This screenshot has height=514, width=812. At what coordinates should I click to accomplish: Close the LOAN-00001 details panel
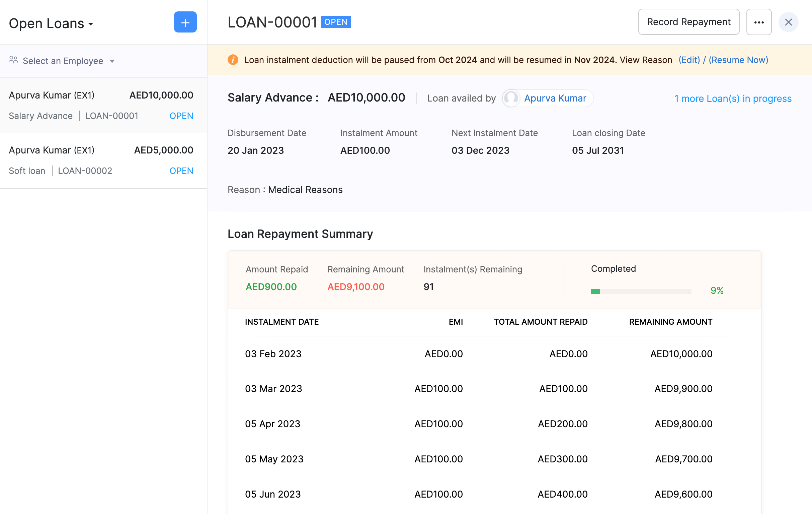click(789, 22)
